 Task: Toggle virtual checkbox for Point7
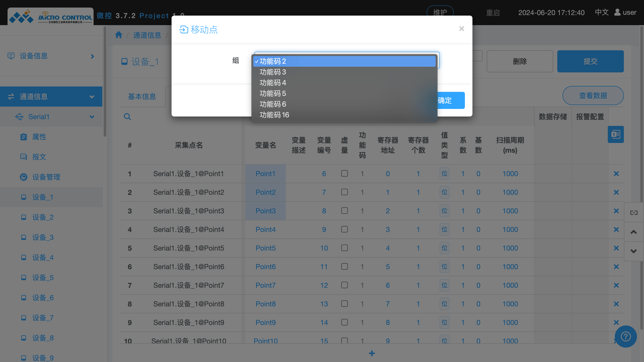pos(344,285)
